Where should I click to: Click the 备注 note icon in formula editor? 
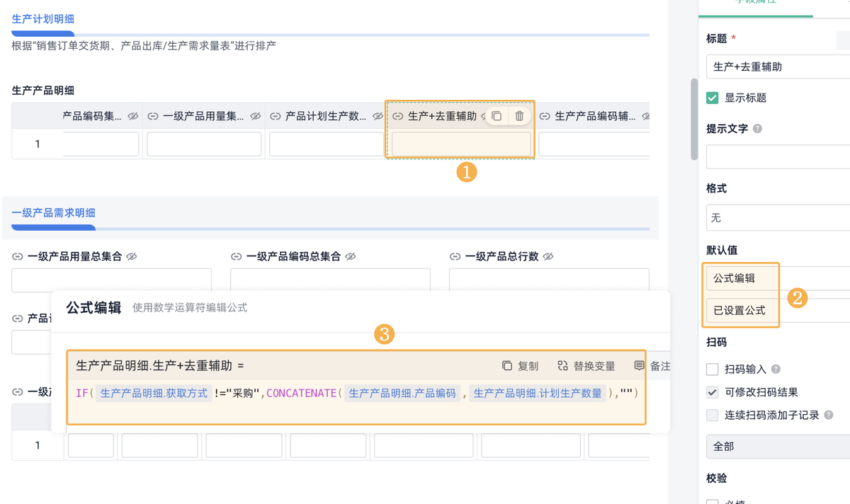[x=640, y=366]
